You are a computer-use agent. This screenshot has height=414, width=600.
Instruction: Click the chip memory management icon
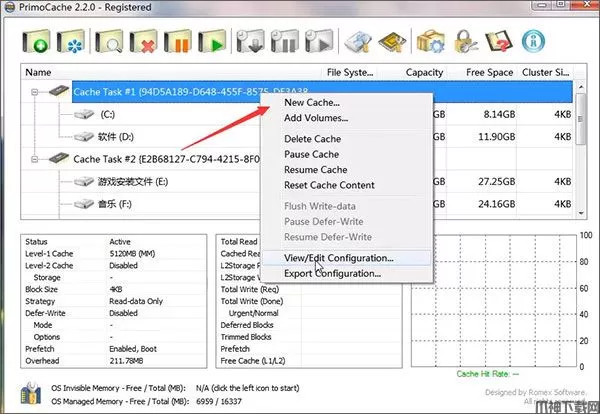(392, 41)
